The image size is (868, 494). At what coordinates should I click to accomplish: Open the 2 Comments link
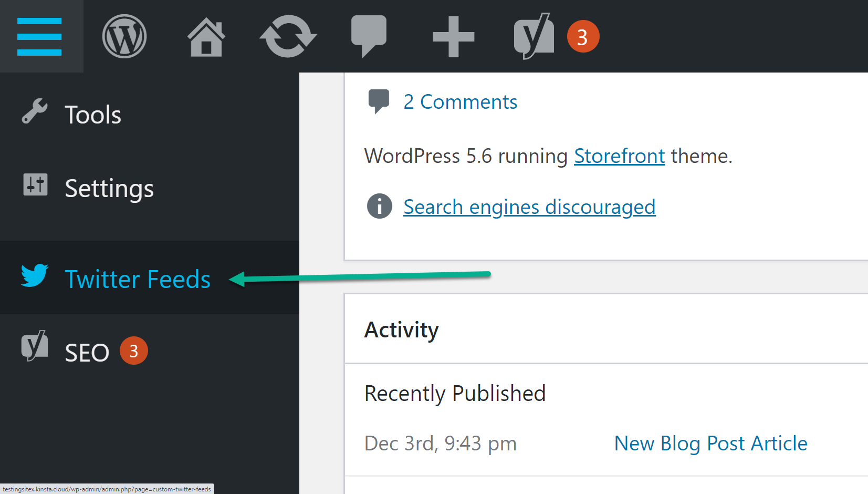click(460, 102)
